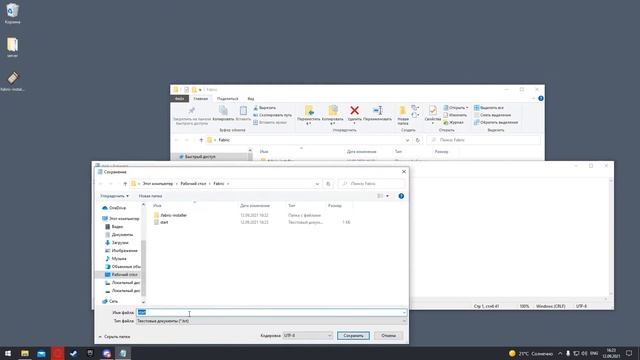Open help icon in the save dialog
This screenshot has width=640, height=360.
pos(401,196)
